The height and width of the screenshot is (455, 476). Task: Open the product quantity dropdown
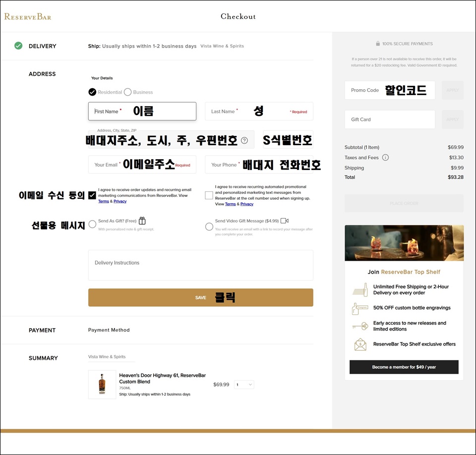(244, 385)
